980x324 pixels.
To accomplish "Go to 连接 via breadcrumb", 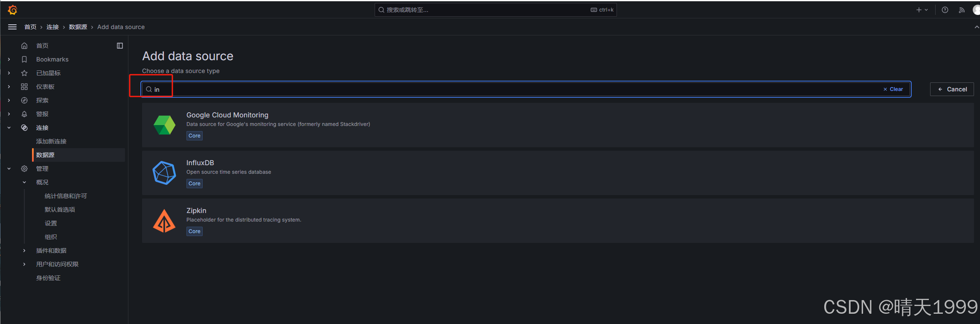I will click(x=52, y=27).
